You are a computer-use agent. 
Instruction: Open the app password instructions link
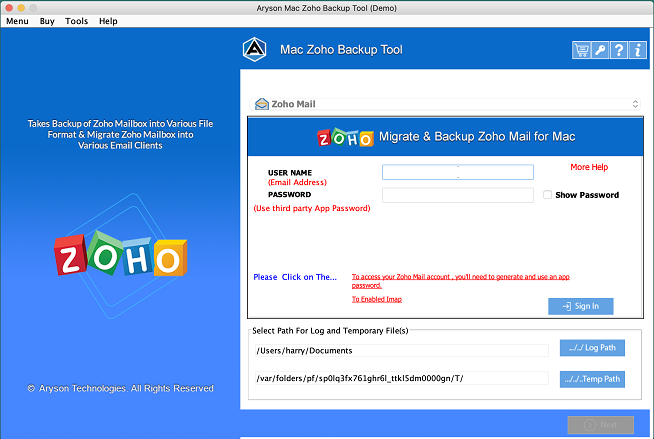coord(460,281)
